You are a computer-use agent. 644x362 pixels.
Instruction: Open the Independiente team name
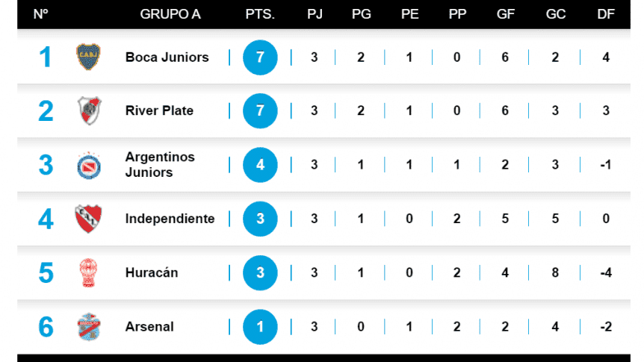(170, 219)
